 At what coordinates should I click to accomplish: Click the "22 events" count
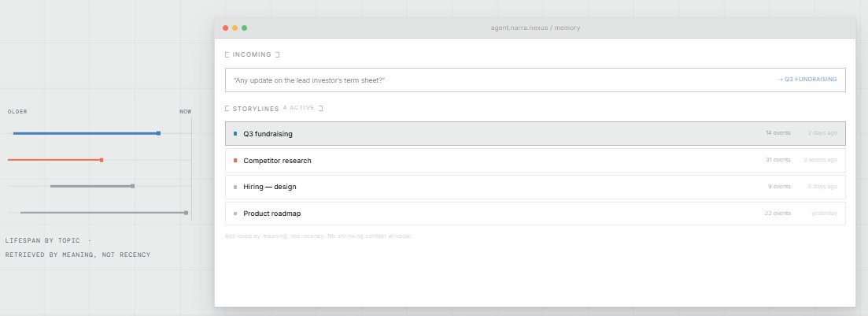778,213
